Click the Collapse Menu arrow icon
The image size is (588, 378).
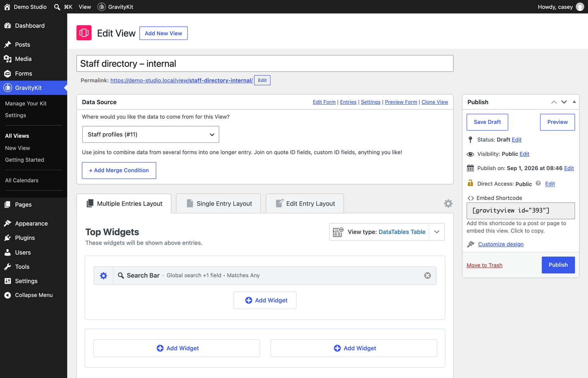point(8,295)
